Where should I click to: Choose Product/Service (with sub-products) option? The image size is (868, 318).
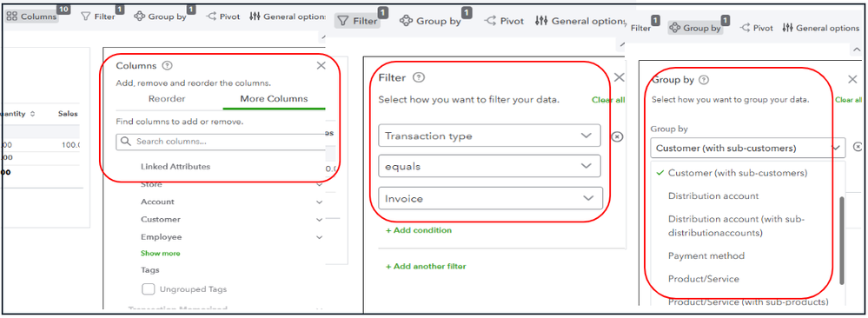point(748,302)
